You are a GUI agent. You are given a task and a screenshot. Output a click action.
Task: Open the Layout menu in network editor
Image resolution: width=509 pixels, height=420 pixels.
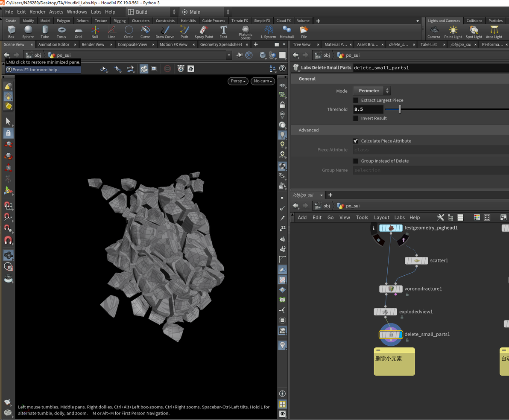381,217
